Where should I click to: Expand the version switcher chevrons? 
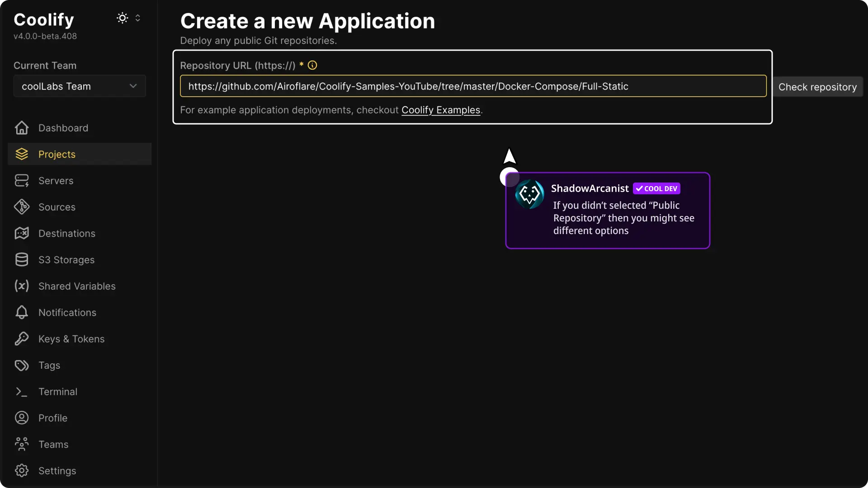138,18
